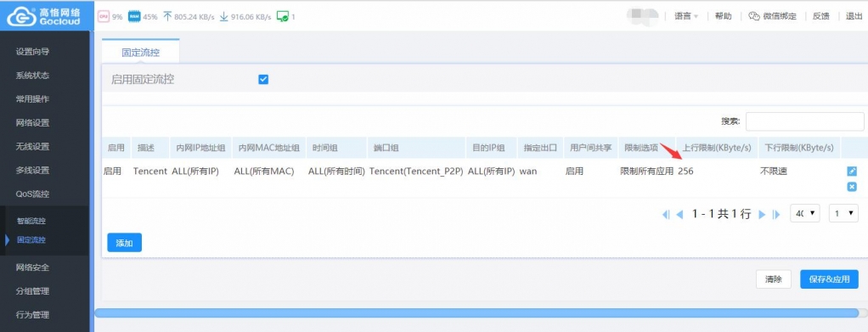Screen dimensions: 868x332
Task: Click the 不限速 download limit value
Action: (x=774, y=172)
